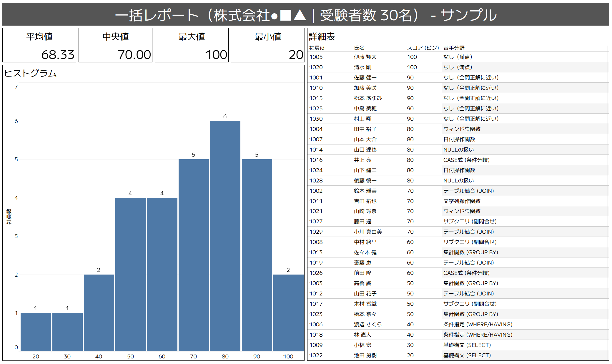This screenshot has width=612, height=364.
Task: Select the score 100 histogram bar
Action: [x=288, y=313]
